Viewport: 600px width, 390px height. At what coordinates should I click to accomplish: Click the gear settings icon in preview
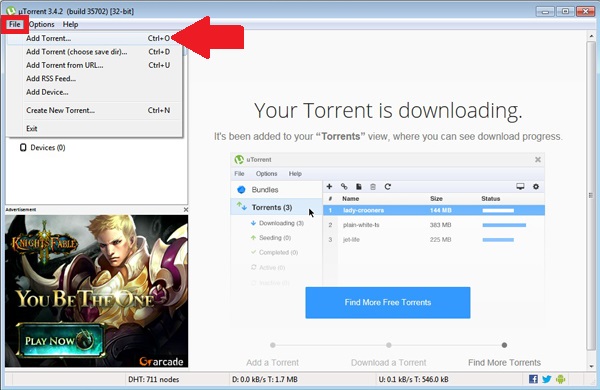click(536, 187)
